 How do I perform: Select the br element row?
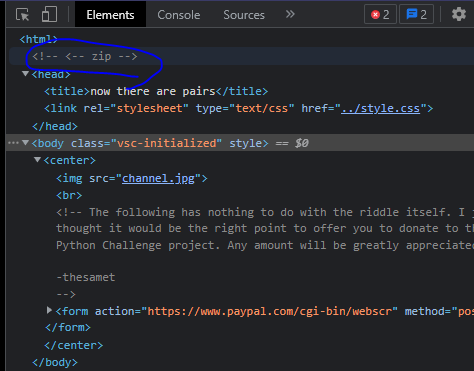(69, 195)
